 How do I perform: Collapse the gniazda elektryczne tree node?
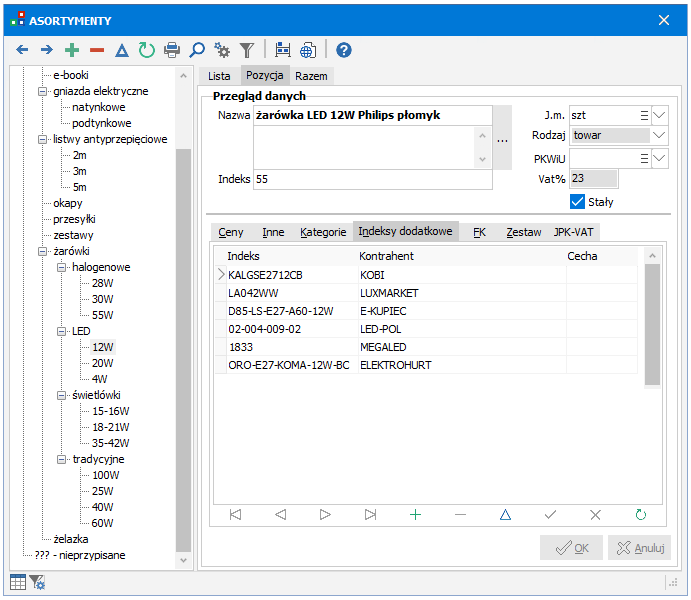42,92
